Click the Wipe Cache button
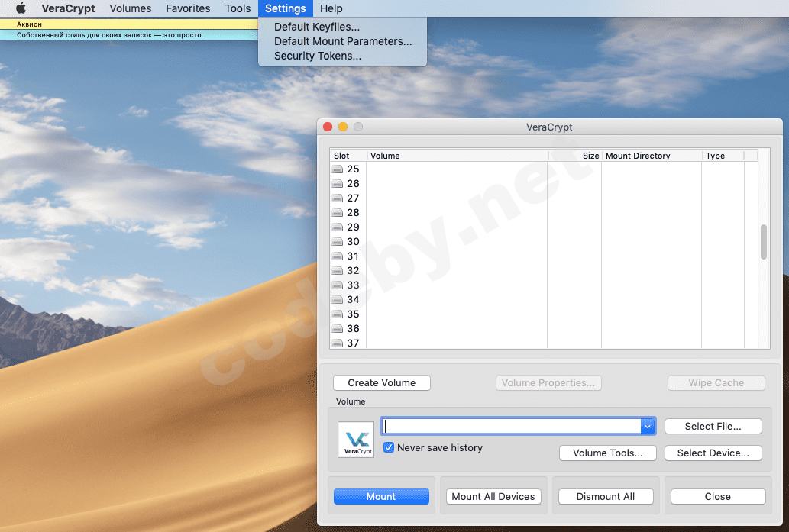This screenshot has width=789, height=532. tap(716, 382)
